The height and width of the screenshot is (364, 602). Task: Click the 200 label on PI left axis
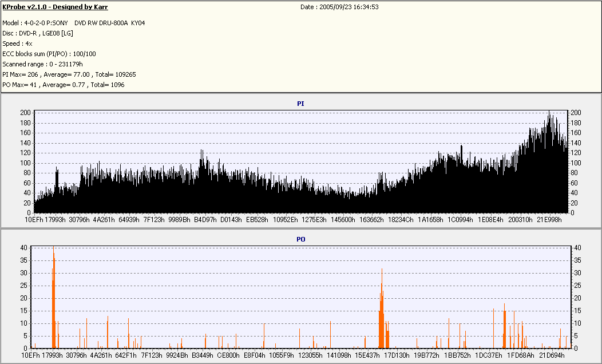coord(25,113)
